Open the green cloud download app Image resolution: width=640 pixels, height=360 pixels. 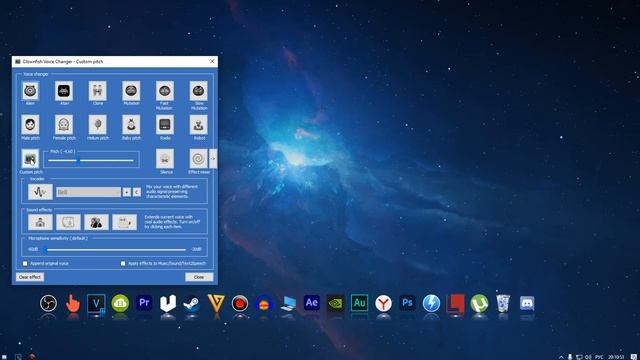(120, 303)
